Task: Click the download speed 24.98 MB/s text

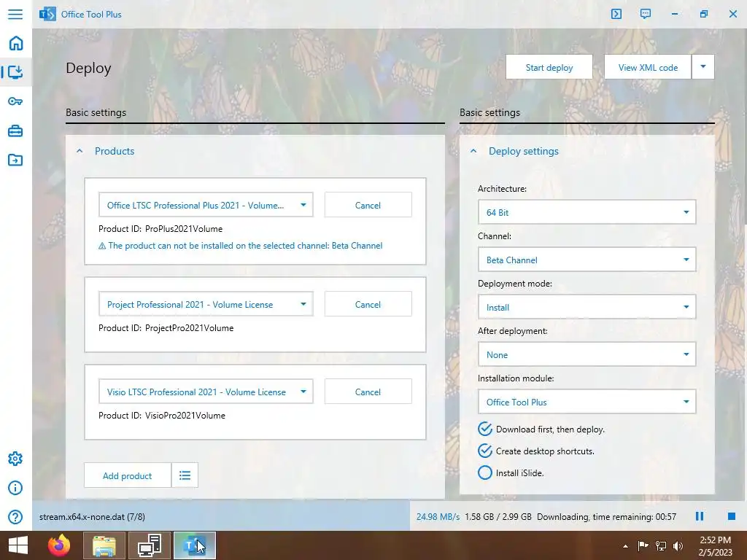Action: coord(438,517)
